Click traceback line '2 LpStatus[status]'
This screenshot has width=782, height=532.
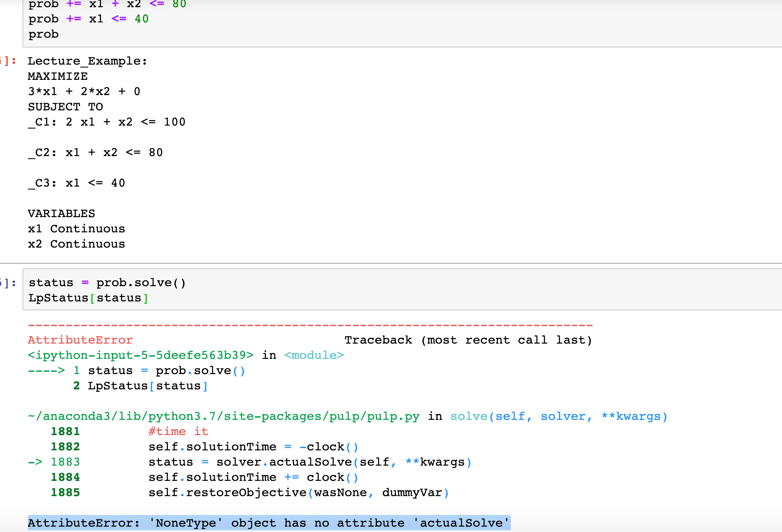141,386
